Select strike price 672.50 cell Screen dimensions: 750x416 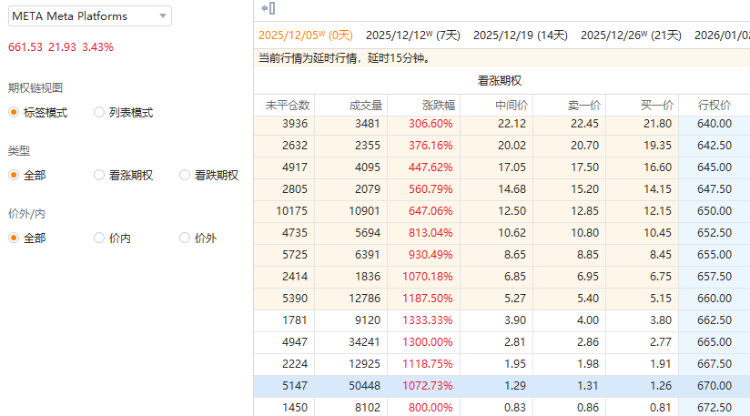point(714,408)
